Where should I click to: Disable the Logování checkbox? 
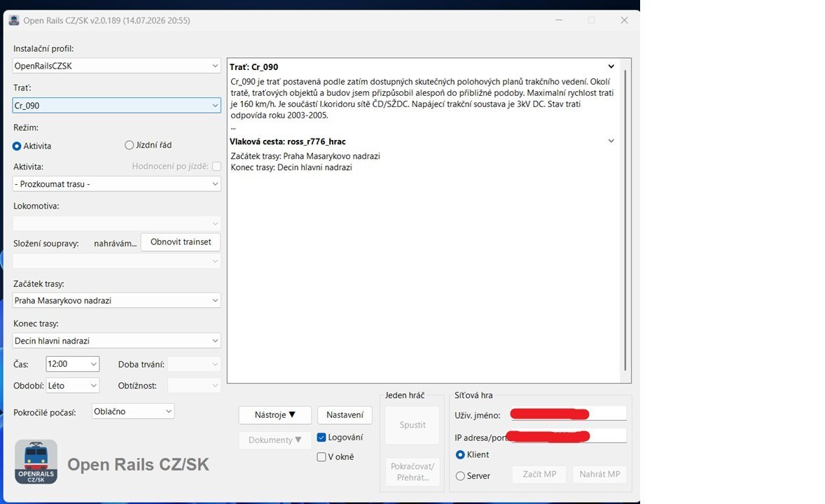point(321,437)
